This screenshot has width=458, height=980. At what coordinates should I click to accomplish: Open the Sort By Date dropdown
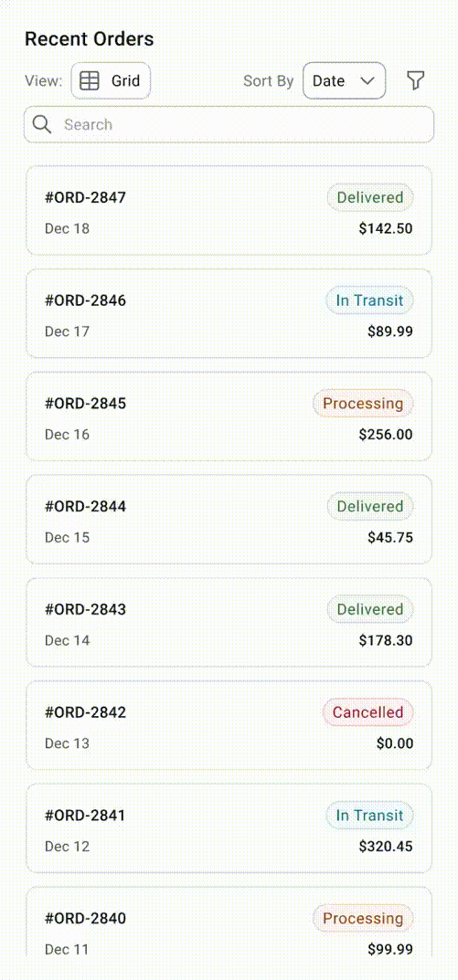344,80
